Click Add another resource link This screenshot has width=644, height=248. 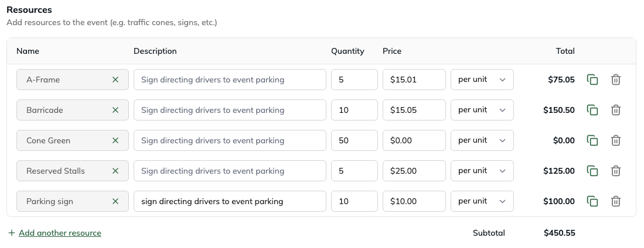(60, 233)
